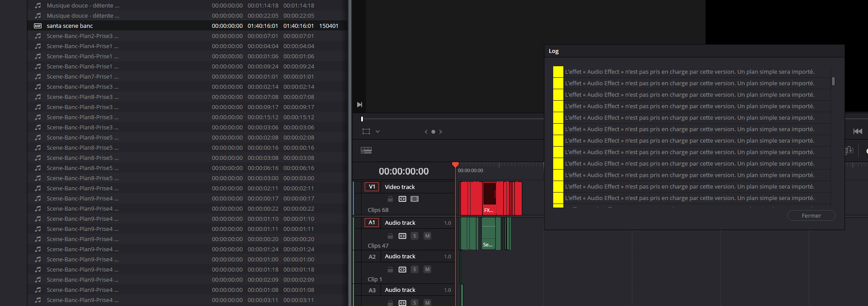
Task: Solo the A2 Audio track
Action: [414, 270]
